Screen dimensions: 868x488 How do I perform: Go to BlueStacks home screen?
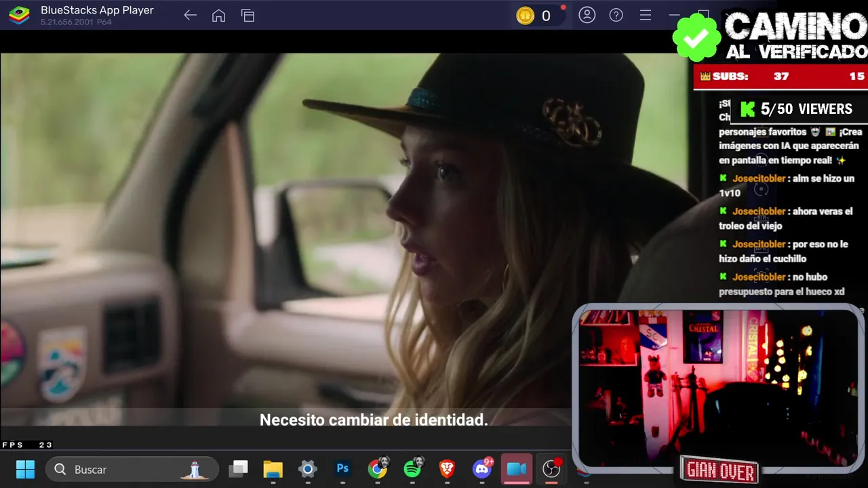click(x=218, y=16)
